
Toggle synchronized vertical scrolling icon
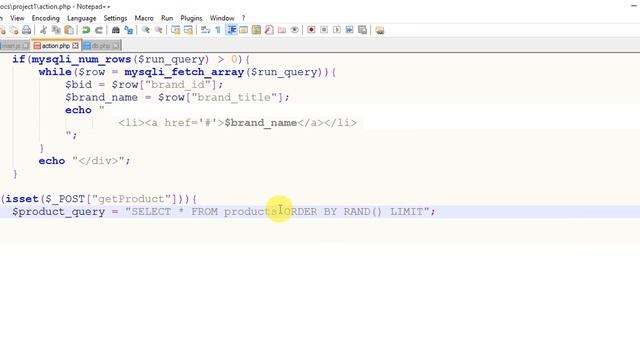(176, 30)
